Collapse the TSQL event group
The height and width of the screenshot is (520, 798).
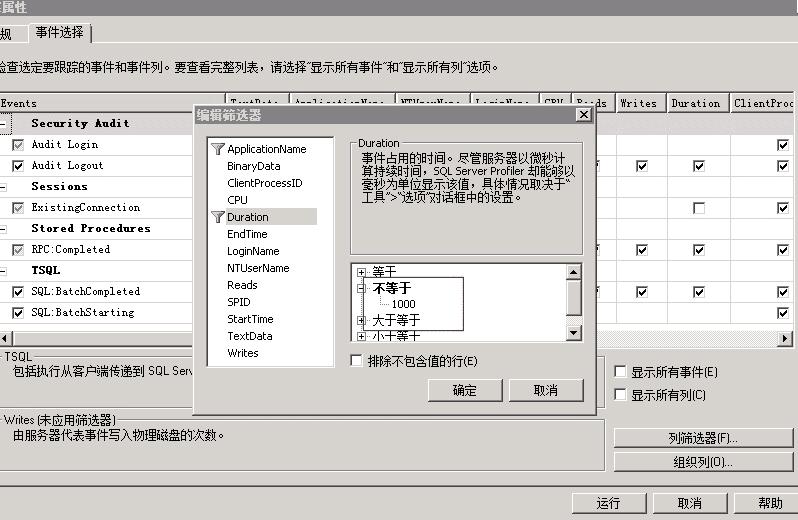pos(3,271)
